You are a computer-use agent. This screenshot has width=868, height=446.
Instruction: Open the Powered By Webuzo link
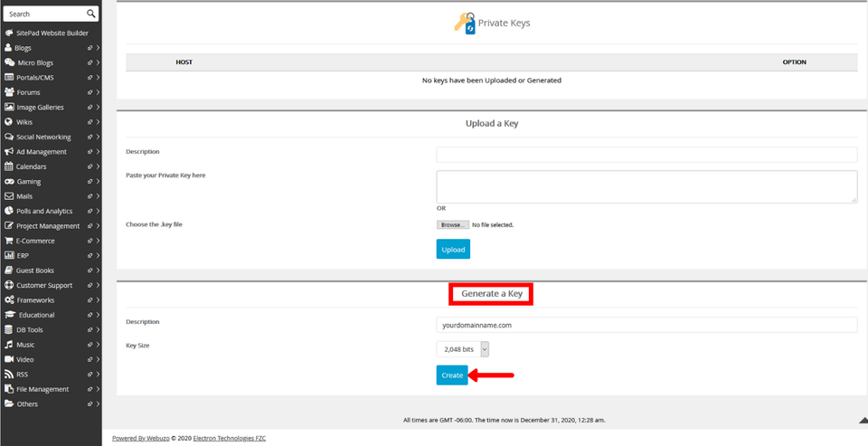[145, 438]
